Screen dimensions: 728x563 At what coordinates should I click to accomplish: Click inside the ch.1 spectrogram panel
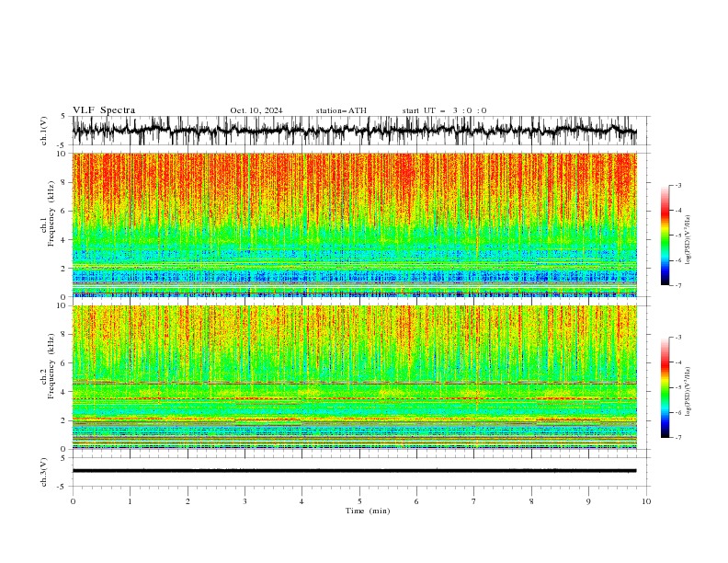[x=354, y=224]
